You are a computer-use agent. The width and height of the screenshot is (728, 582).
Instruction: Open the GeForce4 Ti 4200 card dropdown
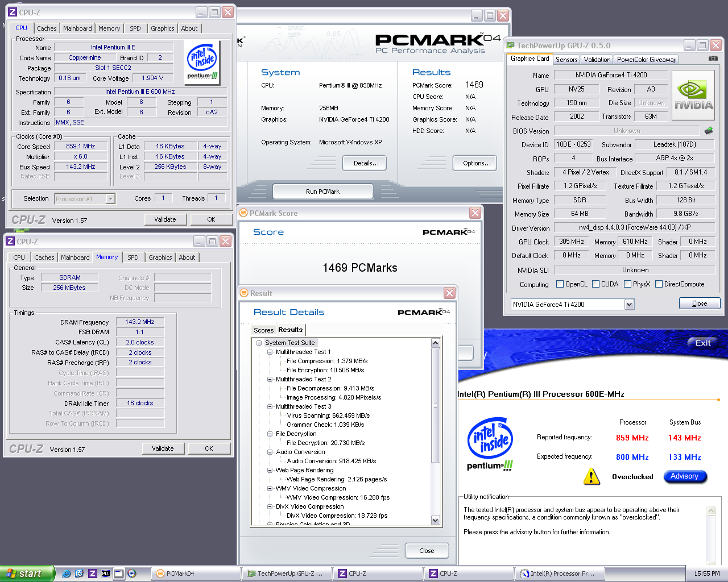coord(629,305)
